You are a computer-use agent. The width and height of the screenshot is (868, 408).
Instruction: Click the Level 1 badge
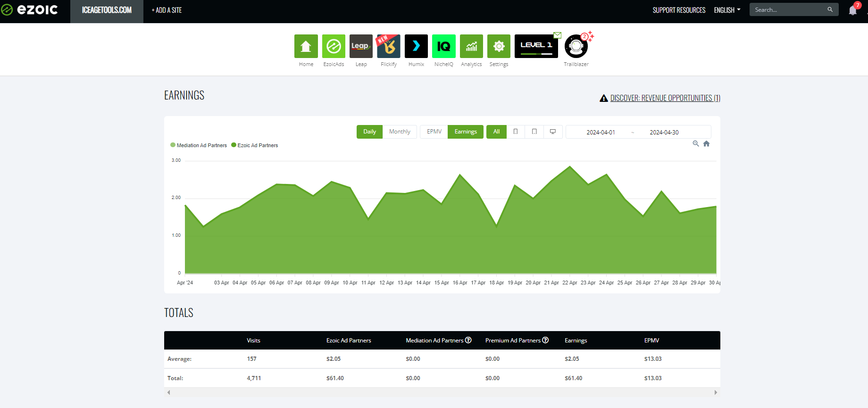536,46
